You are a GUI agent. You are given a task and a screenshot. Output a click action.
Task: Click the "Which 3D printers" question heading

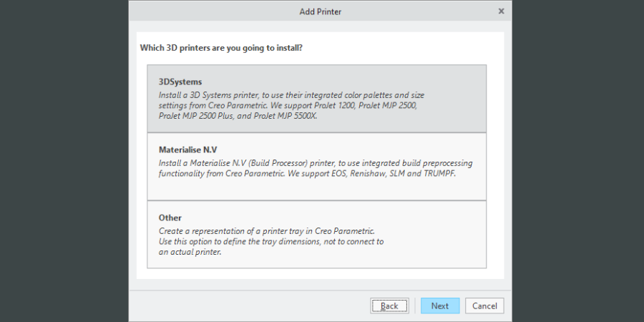coord(220,48)
